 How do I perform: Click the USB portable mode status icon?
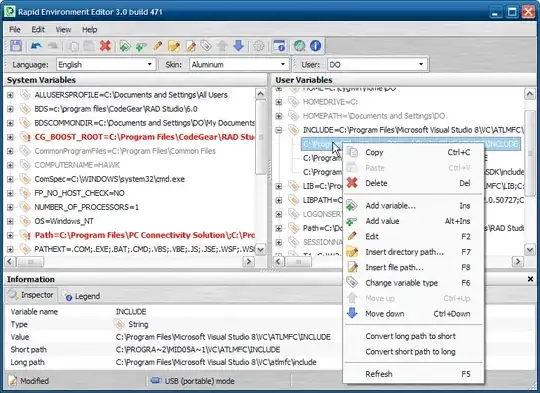tap(156, 381)
